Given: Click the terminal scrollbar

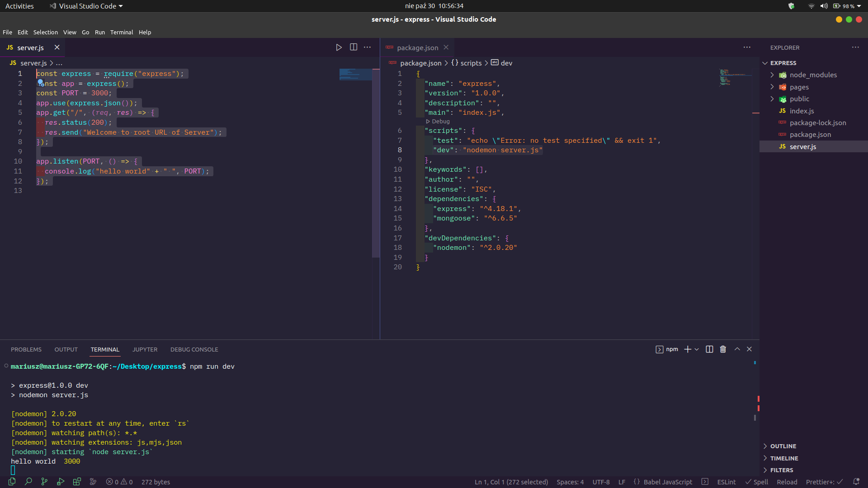Looking at the screenshot, I should point(755,418).
